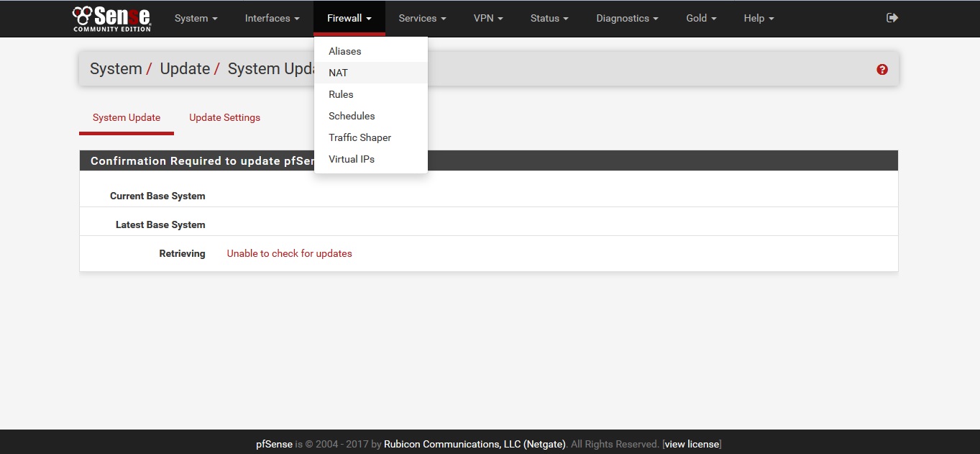Open the Diagnostics dropdown menu
Image resolution: width=980 pixels, height=454 pixels.
click(627, 19)
